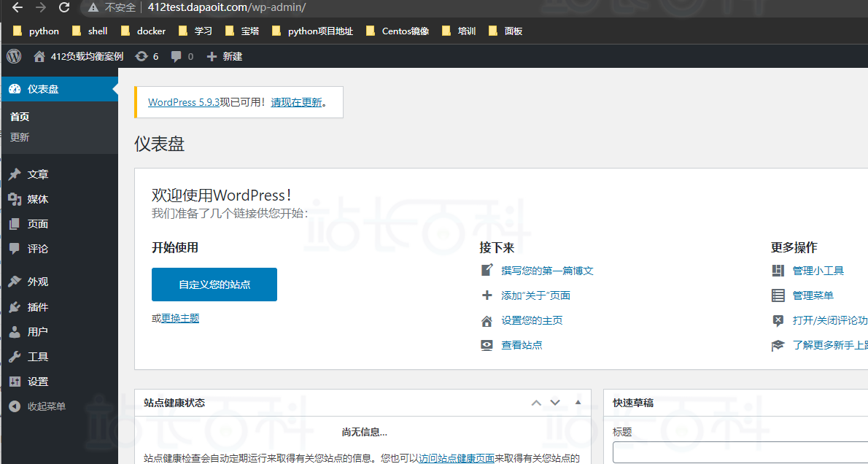
Task: Click the 设置您的主页 link
Action: click(x=532, y=320)
